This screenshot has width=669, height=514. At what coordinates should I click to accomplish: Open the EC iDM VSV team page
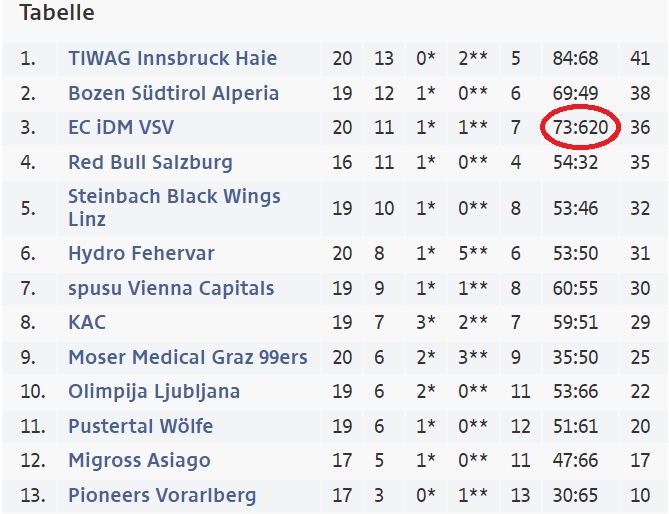point(124,128)
